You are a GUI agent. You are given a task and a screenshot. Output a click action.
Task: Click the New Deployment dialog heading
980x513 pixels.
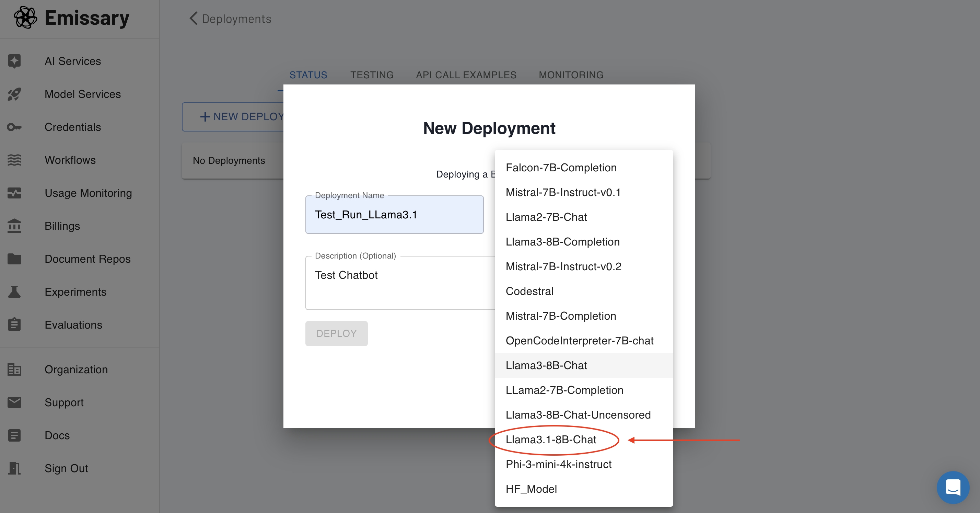coord(489,128)
